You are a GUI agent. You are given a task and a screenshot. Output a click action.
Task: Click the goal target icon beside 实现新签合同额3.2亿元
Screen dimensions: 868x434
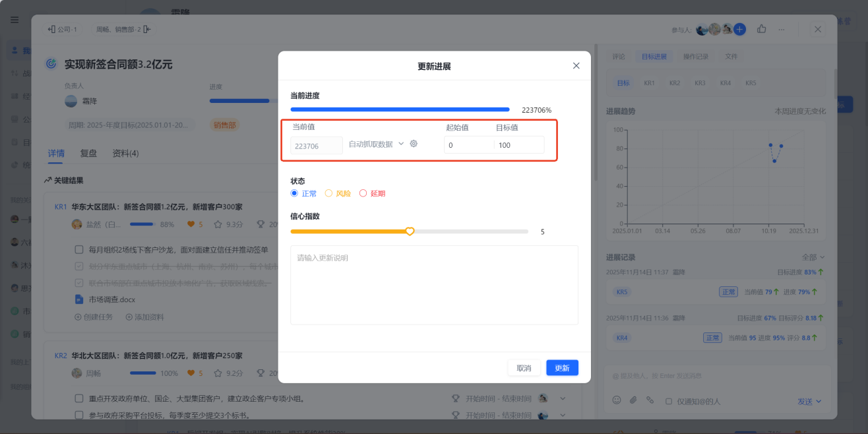click(x=51, y=64)
